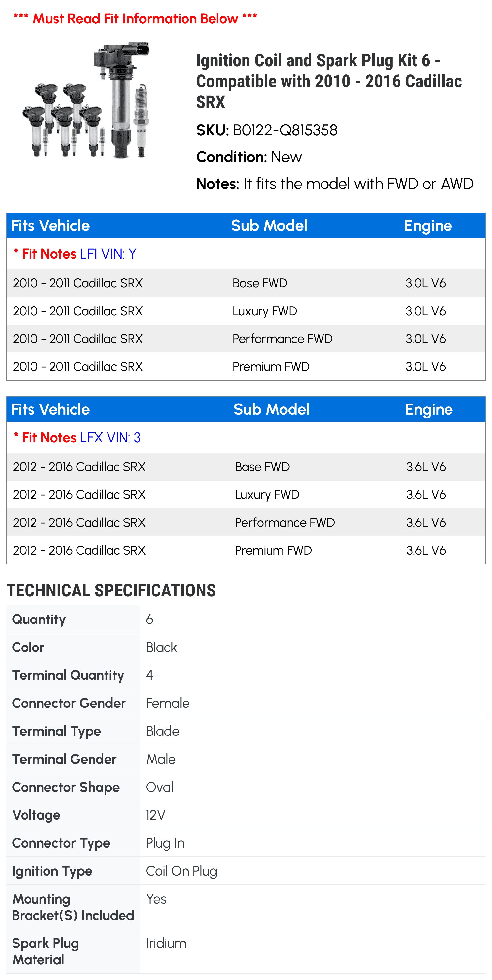This screenshot has width=492, height=980.
Task: Select the 2010 - 2011 Base FWD row
Action: click(246, 283)
